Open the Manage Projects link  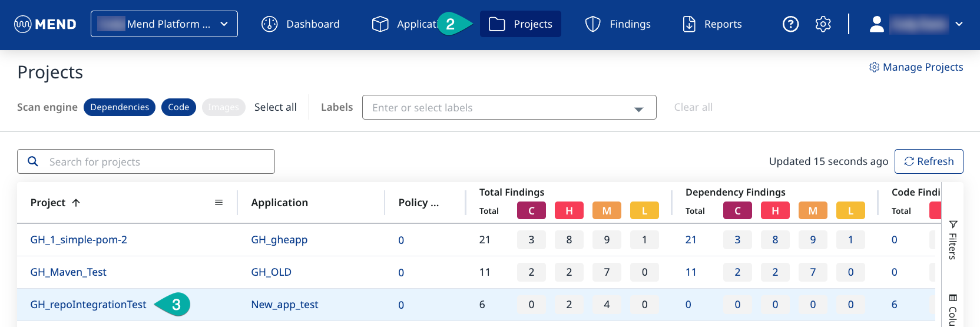(x=916, y=67)
